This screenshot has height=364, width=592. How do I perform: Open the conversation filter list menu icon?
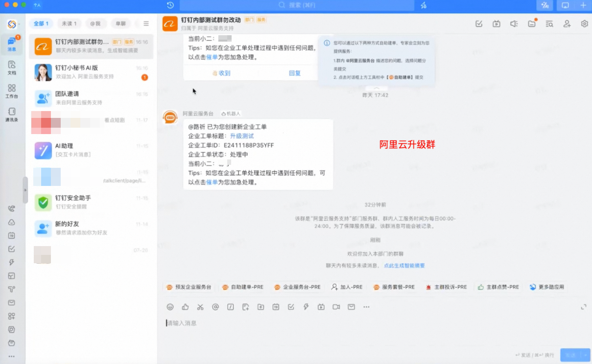point(146,23)
